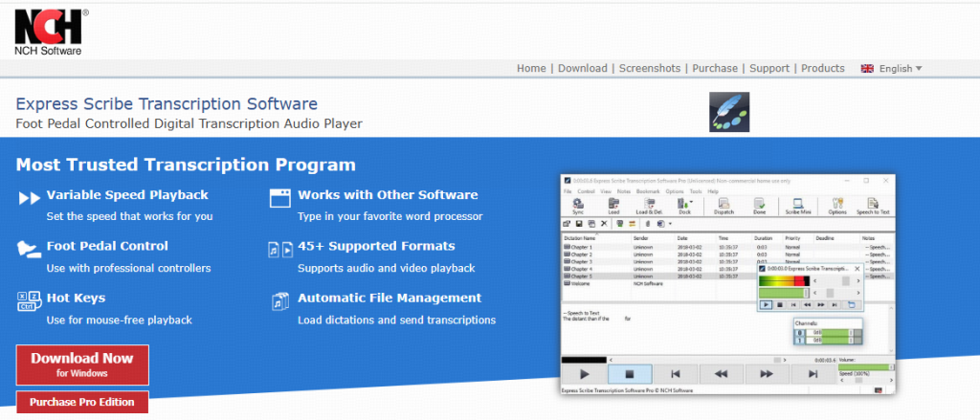
Task: Click the position scrollbar left arrow
Action: point(611,360)
